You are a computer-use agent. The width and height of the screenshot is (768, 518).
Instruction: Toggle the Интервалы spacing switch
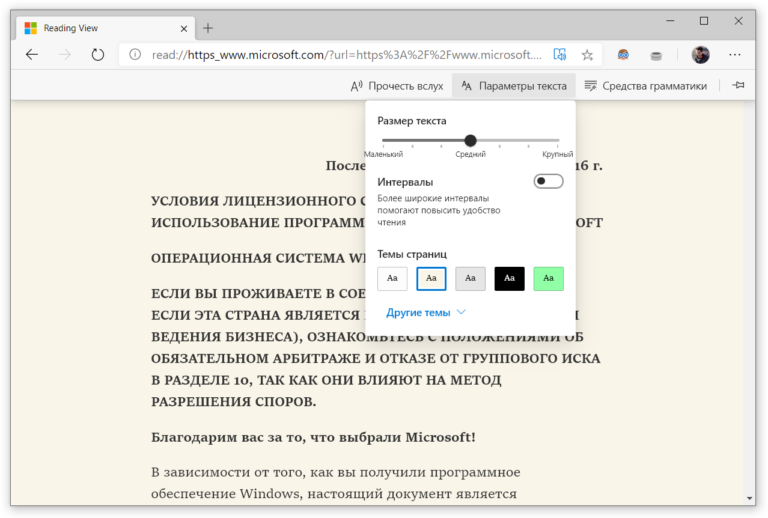pyautogui.click(x=548, y=181)
